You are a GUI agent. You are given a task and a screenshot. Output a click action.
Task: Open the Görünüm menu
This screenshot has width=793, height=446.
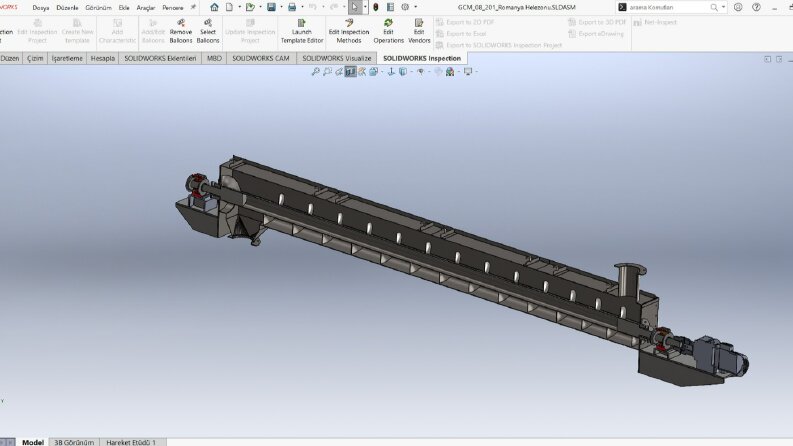pyautogui.click(x=98, y=8)
